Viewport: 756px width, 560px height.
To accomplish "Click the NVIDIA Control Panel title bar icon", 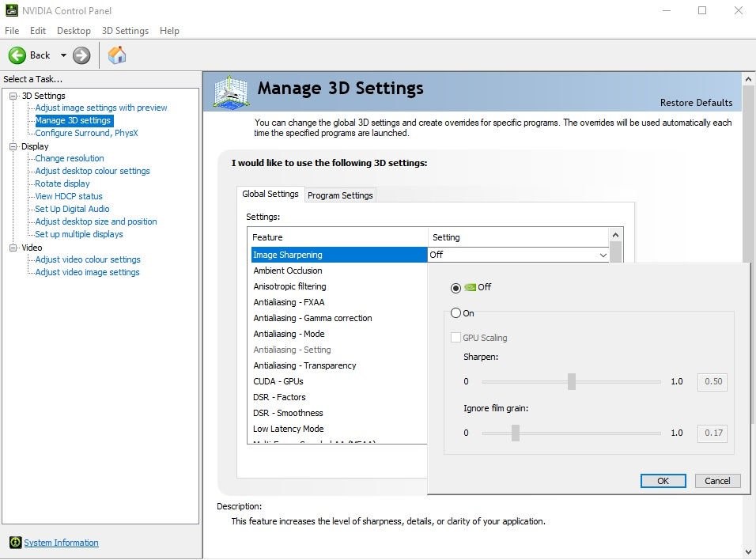I will click(12, 10).
